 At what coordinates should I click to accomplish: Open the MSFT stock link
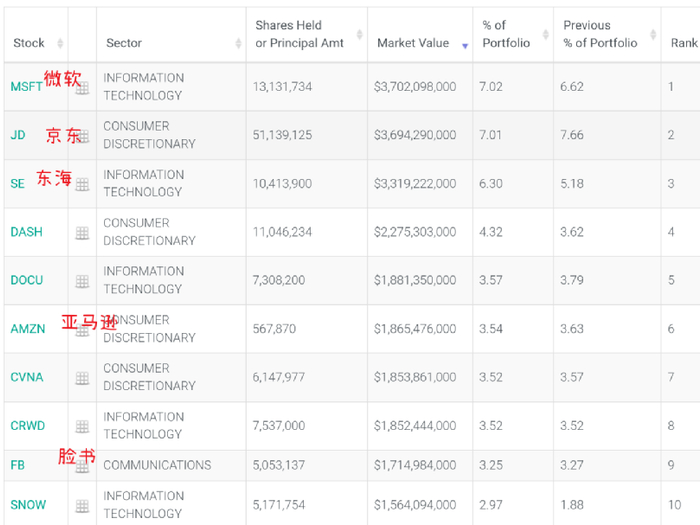(x=26, y=87)
